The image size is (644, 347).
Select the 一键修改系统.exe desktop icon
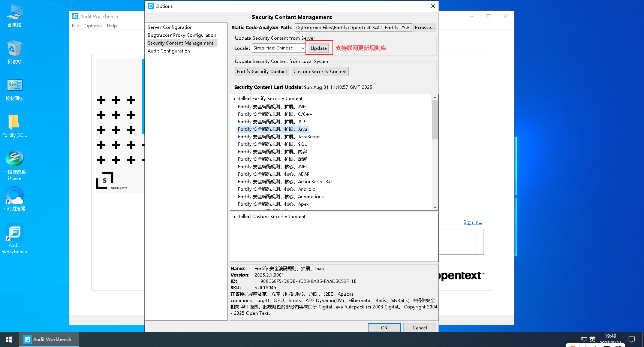click(15, 165)
